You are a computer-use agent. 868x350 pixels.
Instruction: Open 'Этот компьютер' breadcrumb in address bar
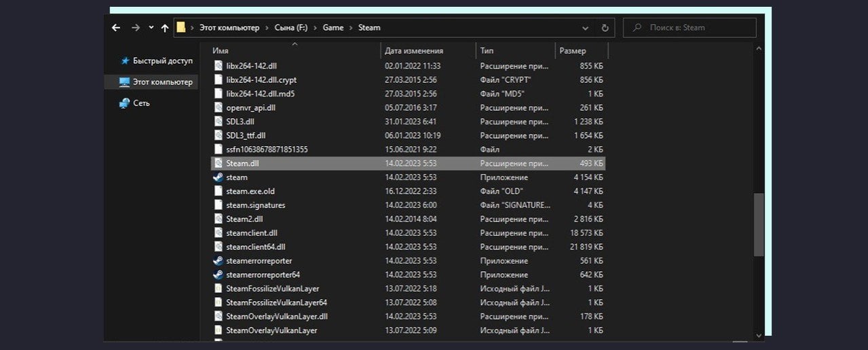[229, 28]
